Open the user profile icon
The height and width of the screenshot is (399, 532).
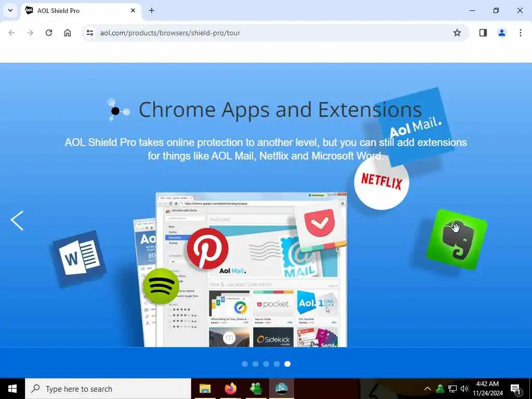click(x=502, y=33)
